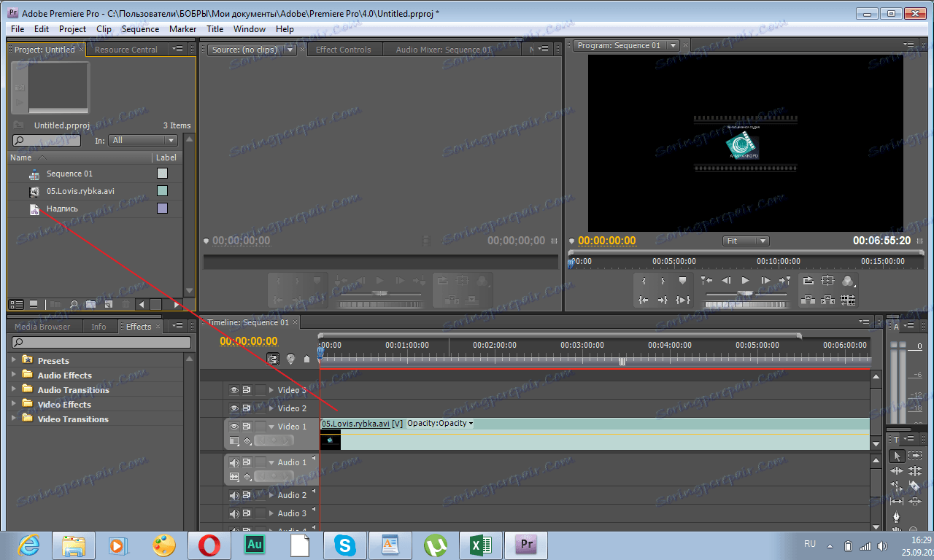This screenshot has height=560, width=934.
Task: Switch to the Media Browser tab
Action: coord(42,327)
